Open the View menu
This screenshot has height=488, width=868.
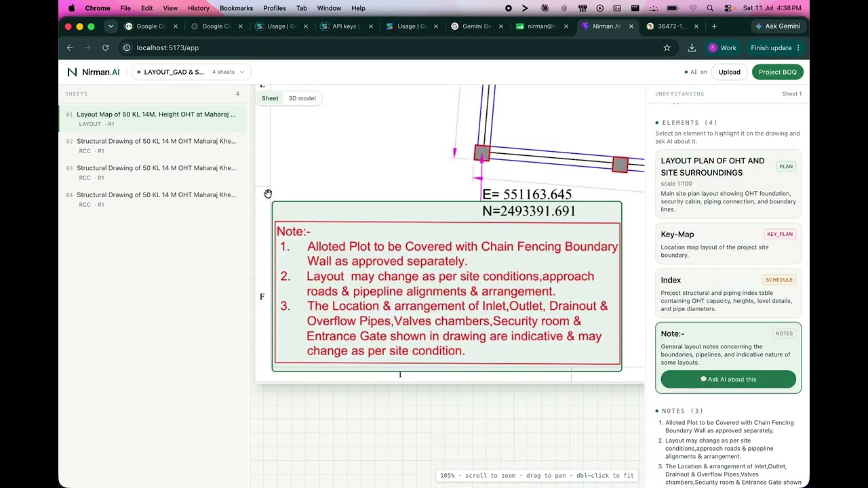(170, 8)
